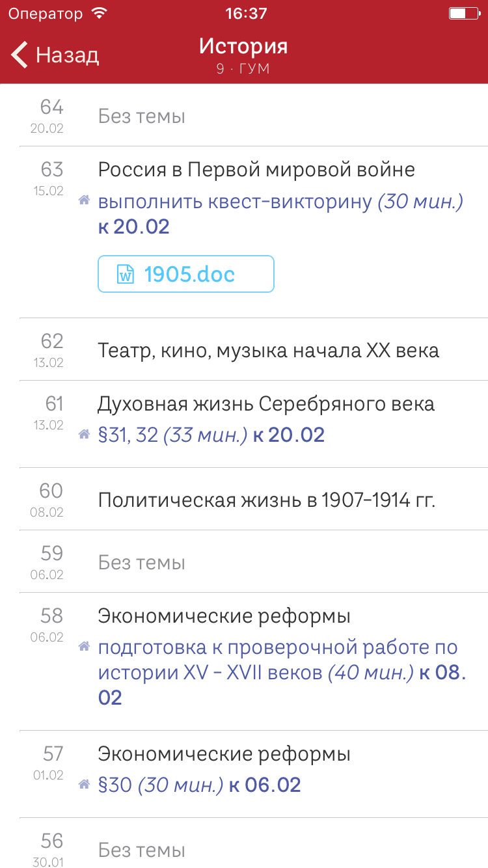Tap home icon beside проверочной работе homework
The width and height of the screenshot is (488, 868).
[83, 647]
